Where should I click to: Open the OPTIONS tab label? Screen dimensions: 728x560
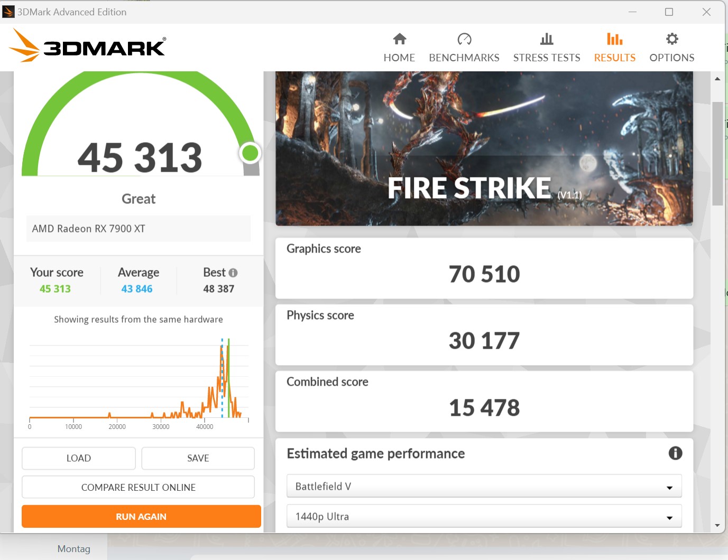point(672,58)
